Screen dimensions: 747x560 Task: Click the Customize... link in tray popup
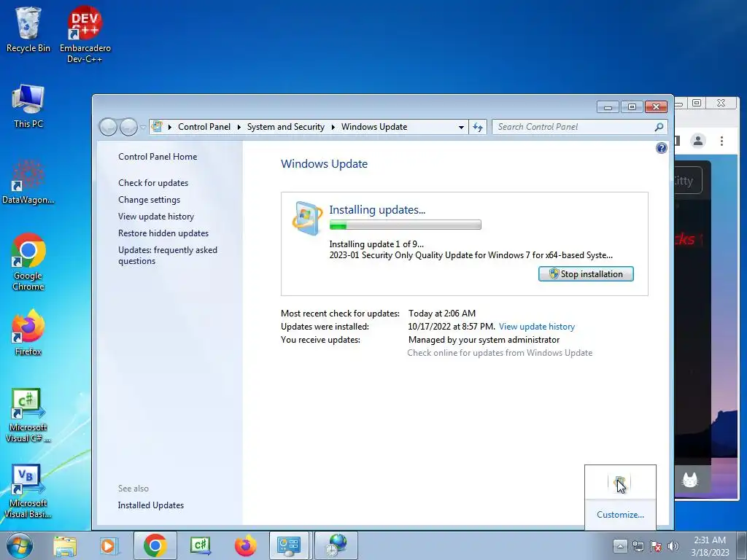click(x=620, y=515)
